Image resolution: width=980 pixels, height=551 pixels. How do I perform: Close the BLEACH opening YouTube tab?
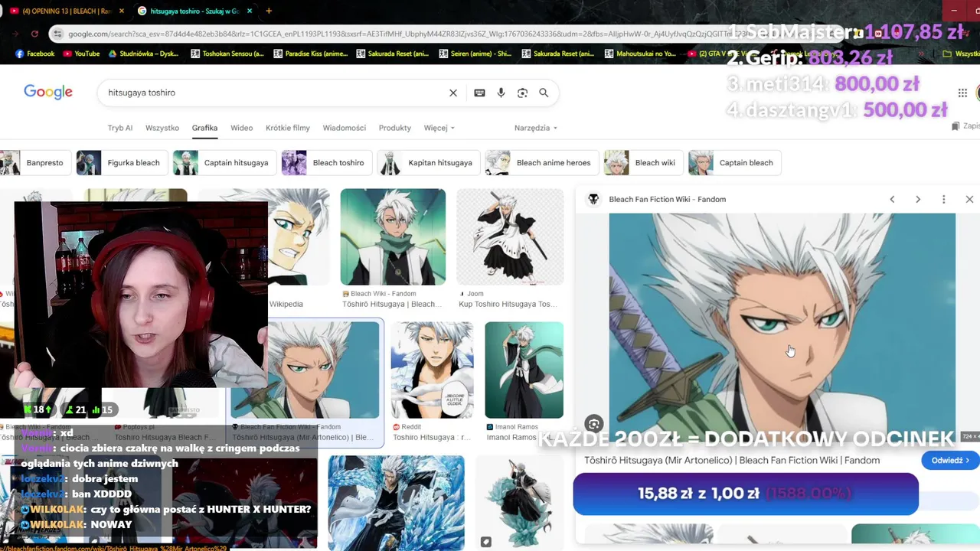click(122, 11)
